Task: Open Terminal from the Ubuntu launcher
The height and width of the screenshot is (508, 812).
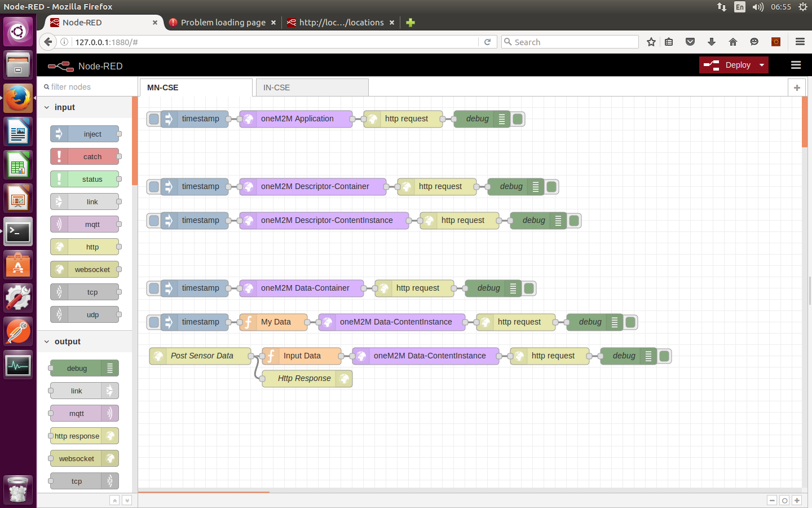Action: tap(18, 232)
